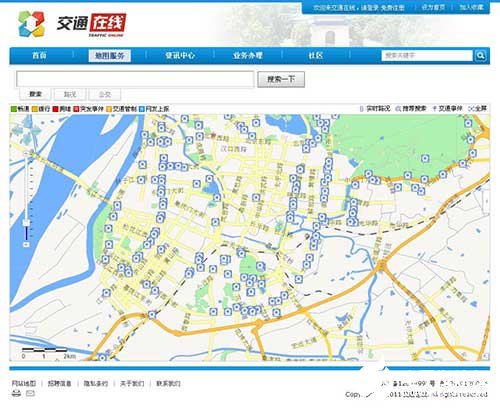This screenshot has height=408, width=500.
Task: Select the 路况 tab under search box
Action: pos(70,94)
